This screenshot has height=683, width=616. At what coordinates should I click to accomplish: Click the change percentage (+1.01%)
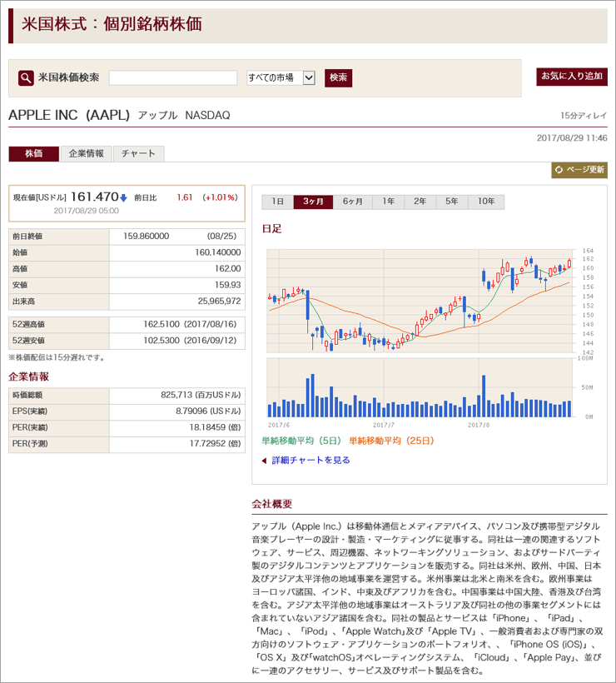pyautogui.click(x=221, y=197)
